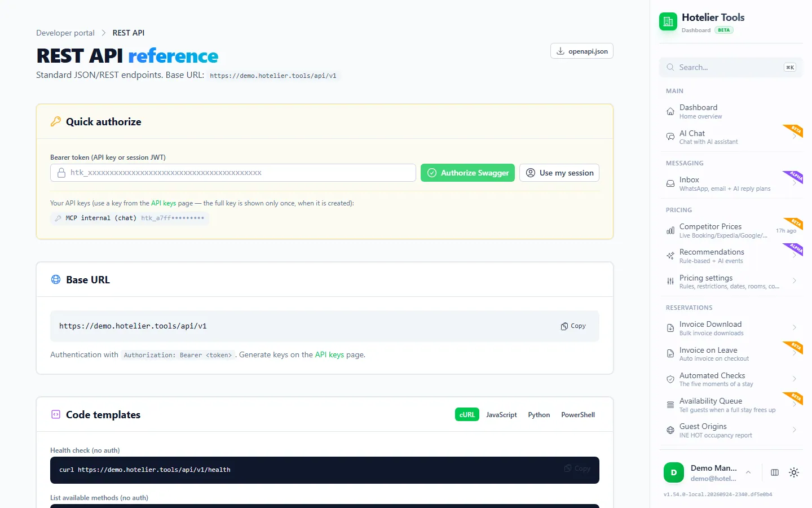Viewport: 812px width, 508px height.
Task: Open AI Chat menu item
Action: point(731,137)
